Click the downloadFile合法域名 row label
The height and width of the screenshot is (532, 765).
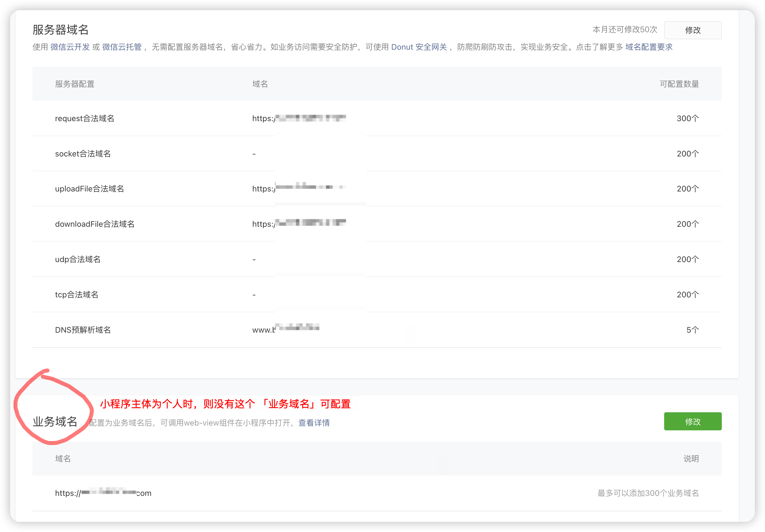click(95, 224)
